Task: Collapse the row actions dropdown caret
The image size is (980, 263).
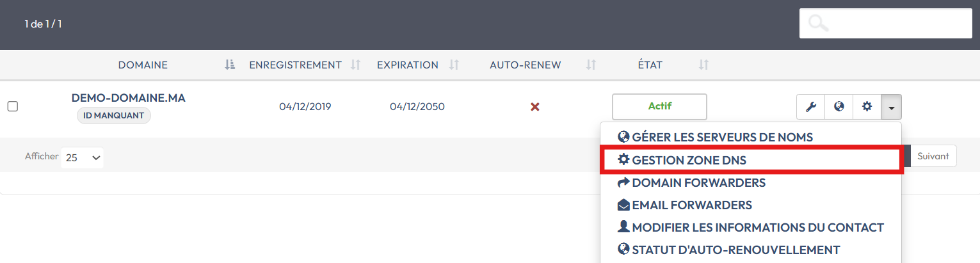Action: (x=891, y=107)
